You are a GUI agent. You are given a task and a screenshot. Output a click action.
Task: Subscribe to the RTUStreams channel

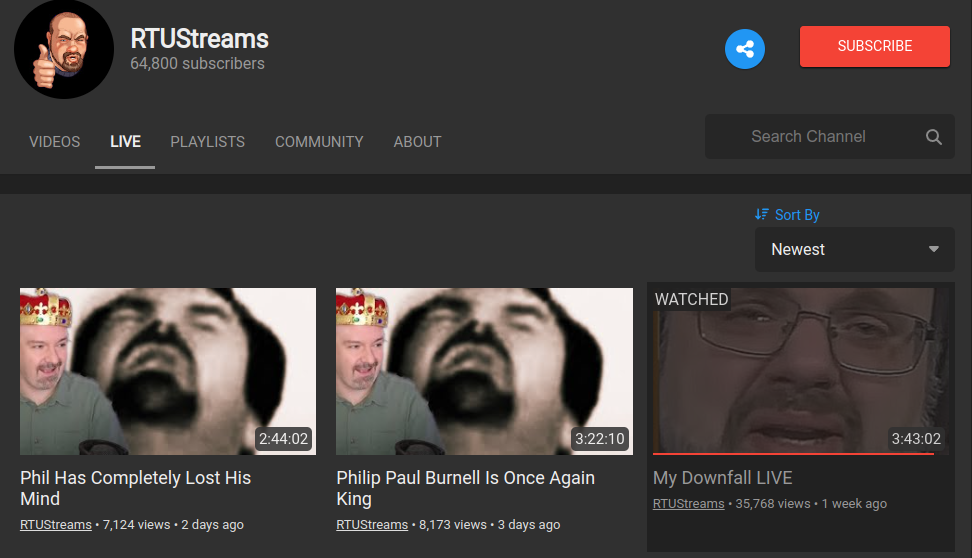pyautogui.click(x=875, y=46)
